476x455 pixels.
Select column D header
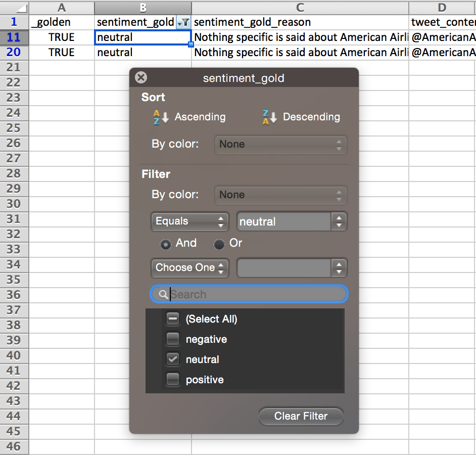point(442,8)
